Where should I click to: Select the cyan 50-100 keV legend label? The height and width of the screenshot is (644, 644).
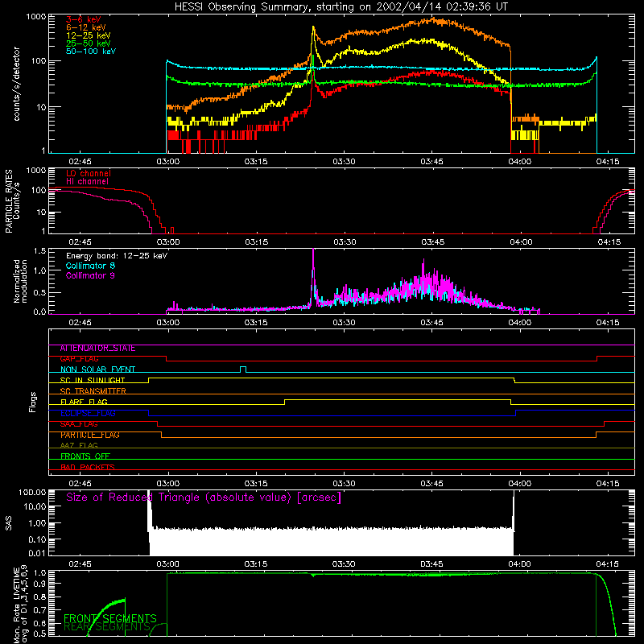point(91,52)
